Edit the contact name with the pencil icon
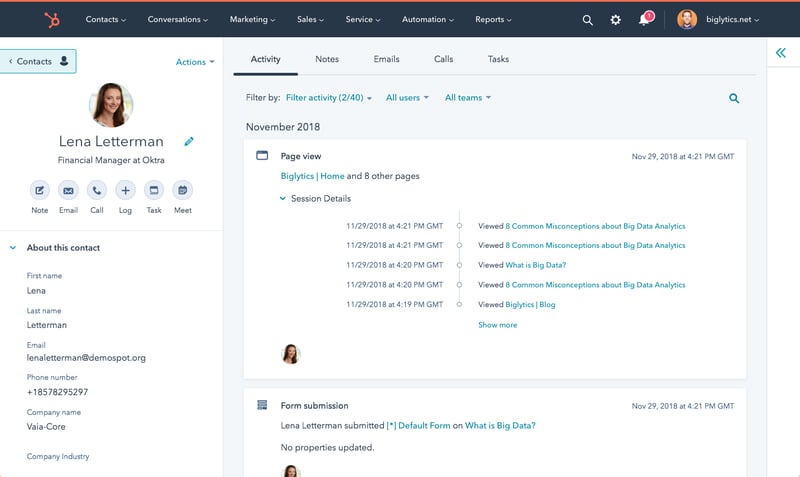The image size is (800, 477). pos(189,141)
